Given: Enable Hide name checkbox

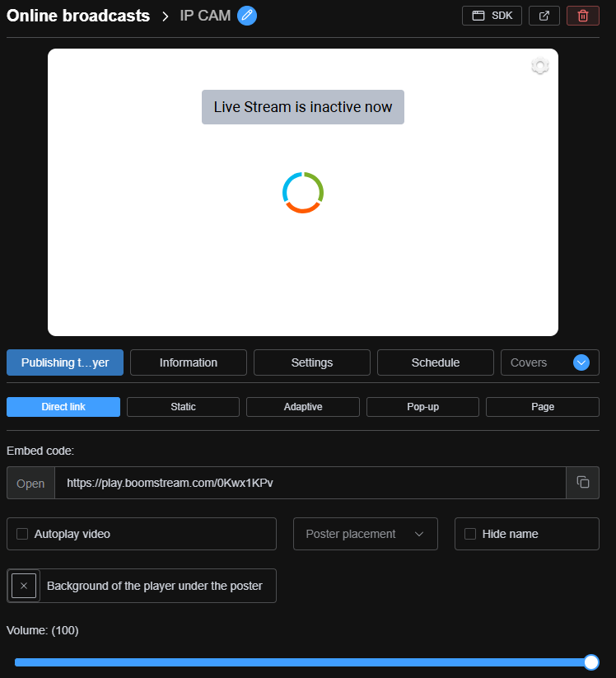Looking at the screenshot, I should pos(470,534).
